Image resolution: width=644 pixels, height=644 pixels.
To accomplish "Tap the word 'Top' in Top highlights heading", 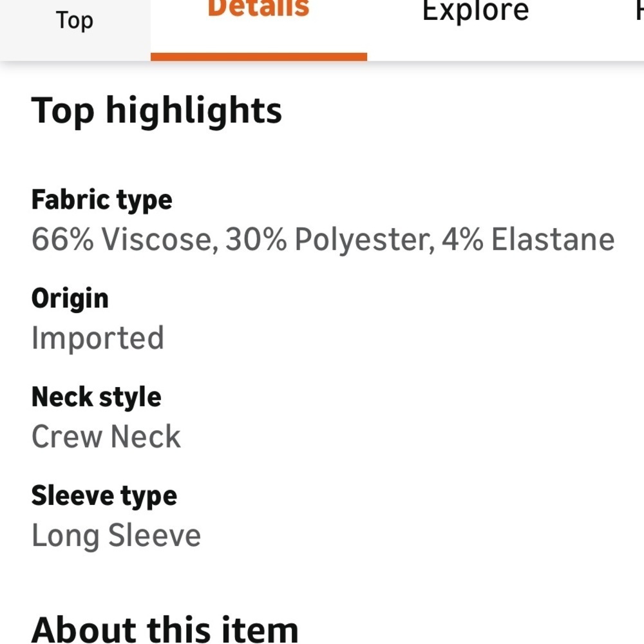I will point(63,111).
